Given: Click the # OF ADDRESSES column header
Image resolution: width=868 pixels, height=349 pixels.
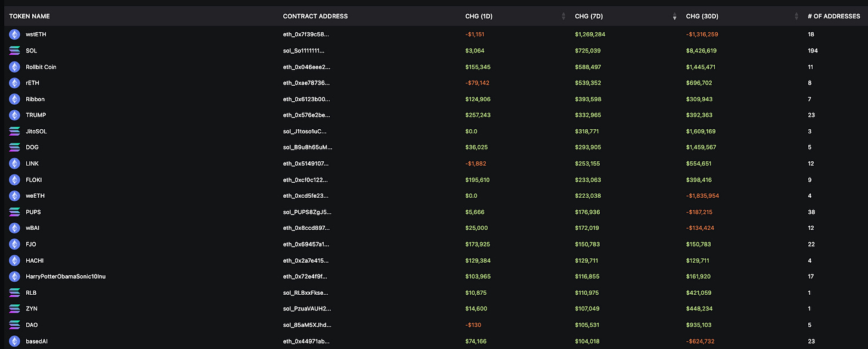Looking at the screenshot, I should pos(834,16).
